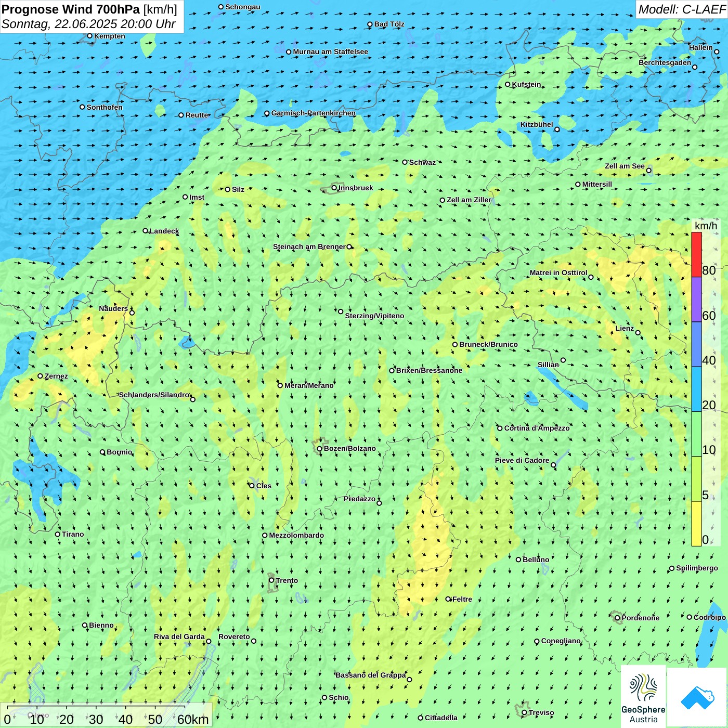Screen dimensions: 728x728
Task: Click the 'Cles' label
Action: 264,486
